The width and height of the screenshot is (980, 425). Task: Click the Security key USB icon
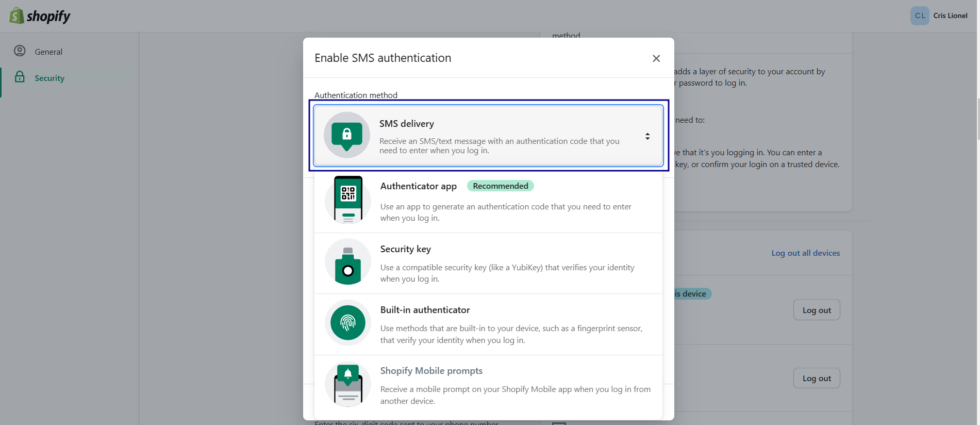(348, 262)
